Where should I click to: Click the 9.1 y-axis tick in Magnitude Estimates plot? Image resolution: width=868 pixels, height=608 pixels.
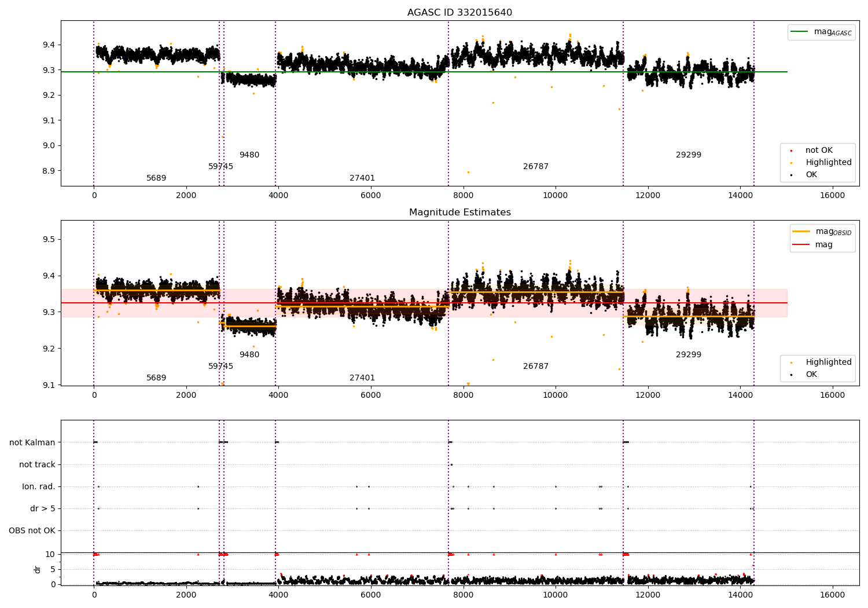49,385
